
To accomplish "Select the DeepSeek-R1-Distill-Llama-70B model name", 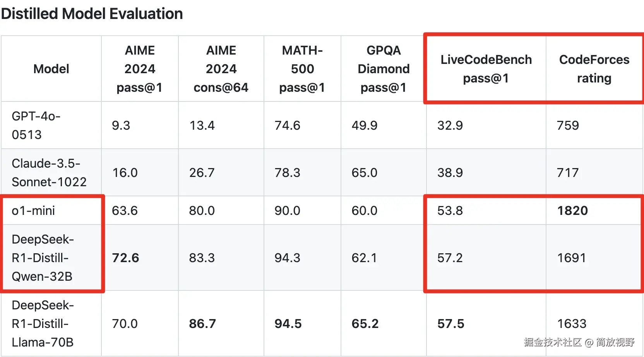I will pyautogui.click(x=43, y=324).
